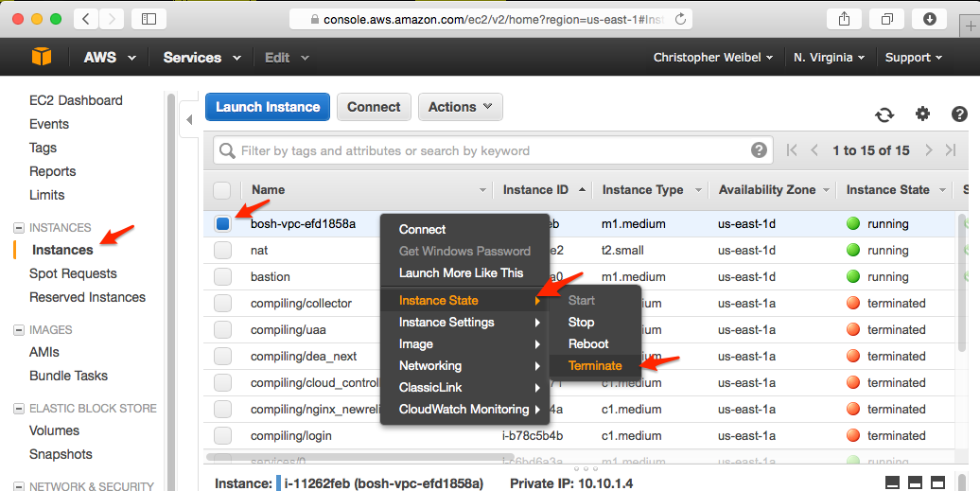Set details pane to full layout icon
This screenshot has width=980, height=491.
(x=937, y=482)
